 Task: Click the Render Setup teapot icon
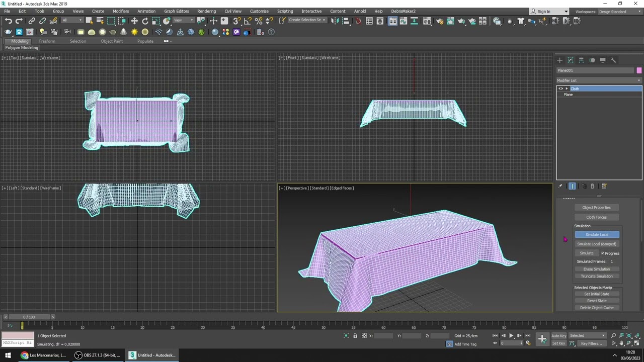click(x=439, y=21)
